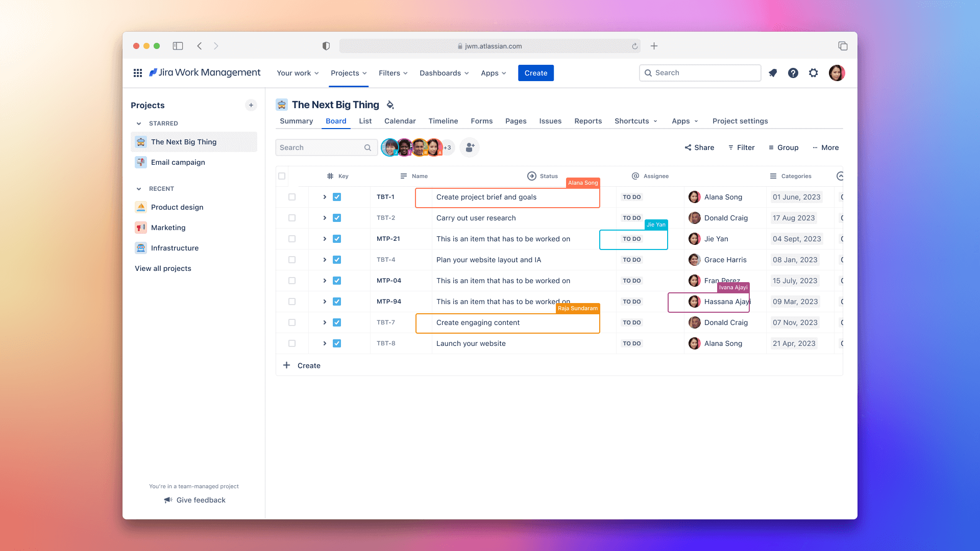
Task: Switch to the Timeline tab
Action: click(x=443, y=121)
